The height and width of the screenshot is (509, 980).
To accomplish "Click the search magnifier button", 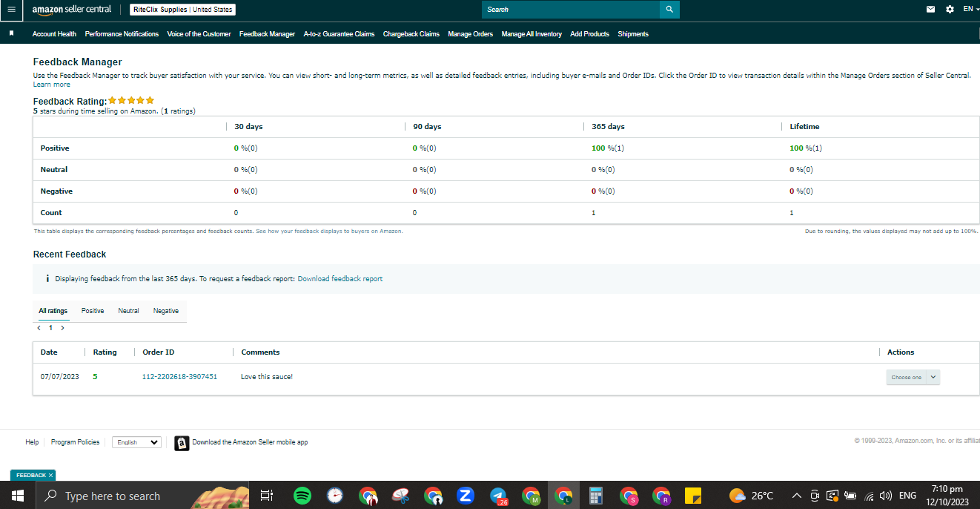I will pyautogui.click(x=669, y=10).
